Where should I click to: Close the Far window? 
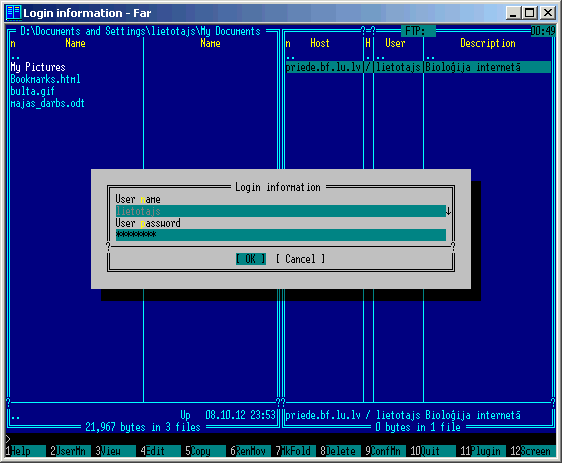[x=548, y=13]
